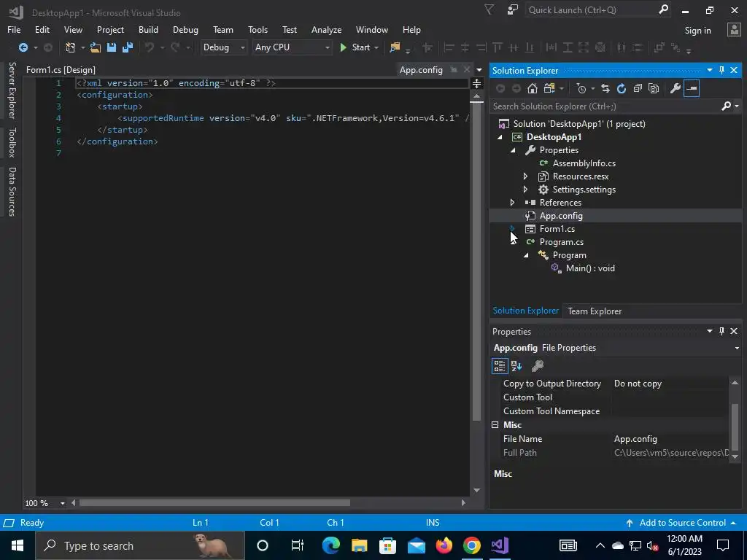Collapse the Properties folder node
Image resolution: width=747 pixels, height=560 pixels.
tap(513, 150)
